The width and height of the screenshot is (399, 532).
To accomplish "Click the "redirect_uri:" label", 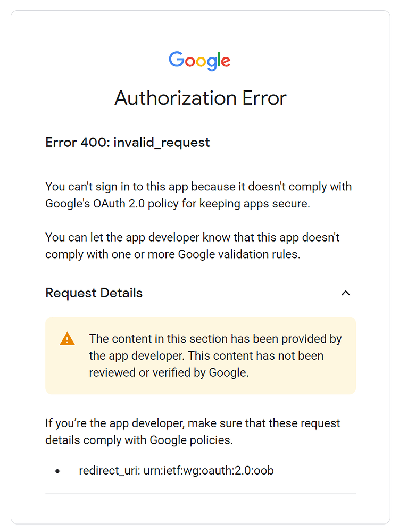I will pyautogui.click(x=109, y=470).
